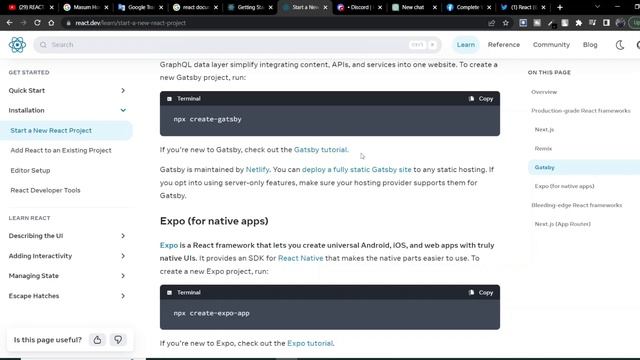The image size is (640, 360).
Task: Click the share page icon in address bar
Action: pyautogui.click(x=491, y=23)
